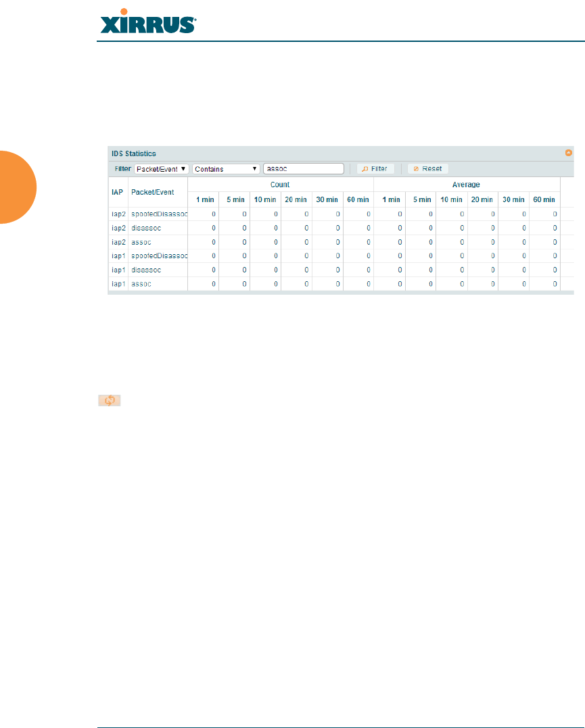Click the Filter label before the dropdowns
The image size is (585, 728).
coord(122,169)
